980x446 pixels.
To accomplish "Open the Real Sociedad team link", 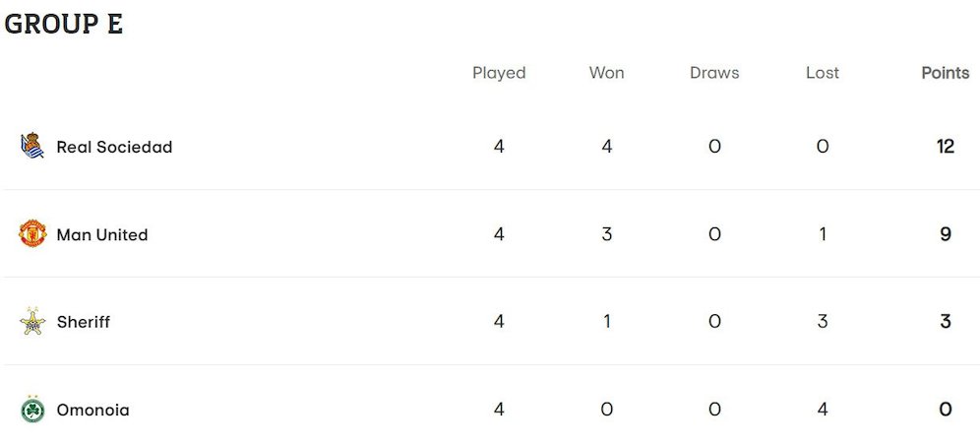I will point(114,147).
